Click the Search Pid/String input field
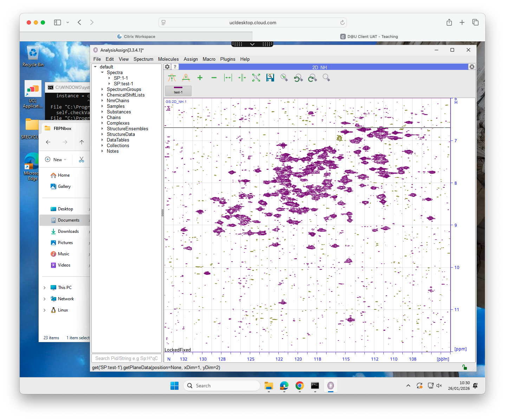This screenshot has width=505, height=420. [x=127, y=358]
